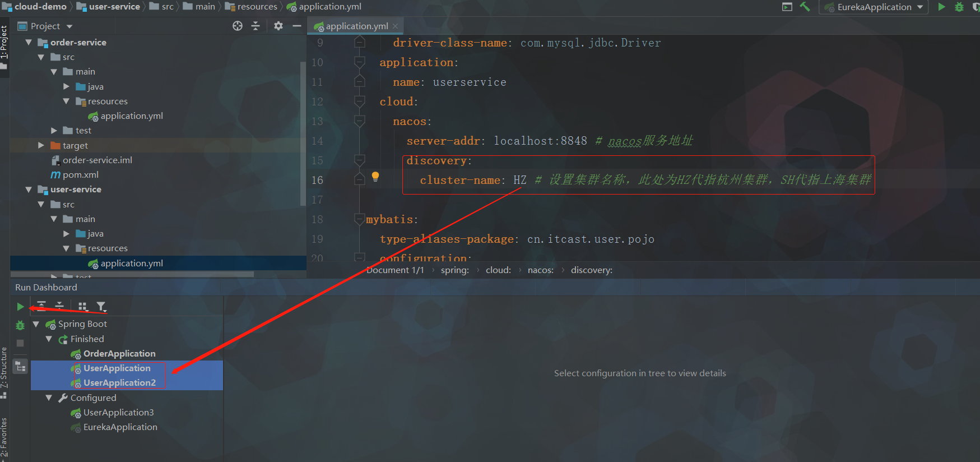Click resources in navigation breadcrumb

tap(257, 6)
